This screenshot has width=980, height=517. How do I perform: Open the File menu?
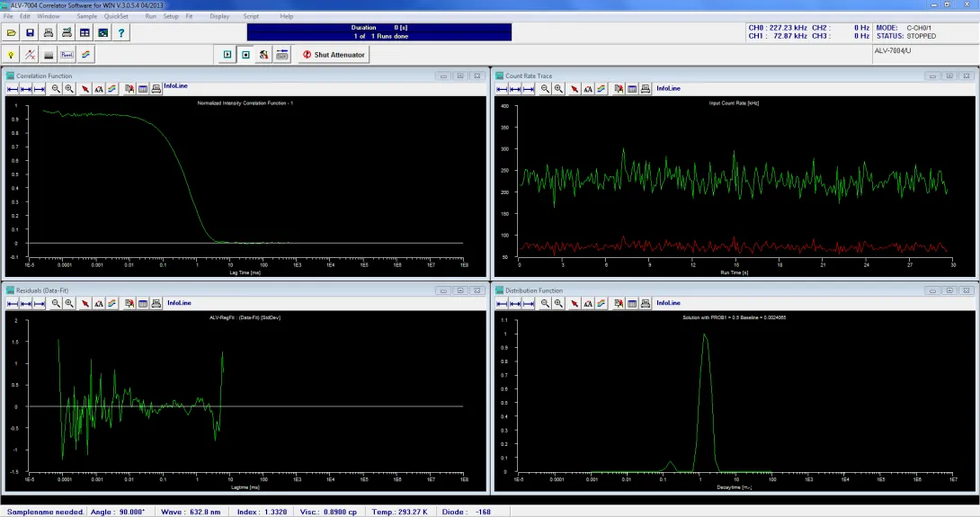8,16
